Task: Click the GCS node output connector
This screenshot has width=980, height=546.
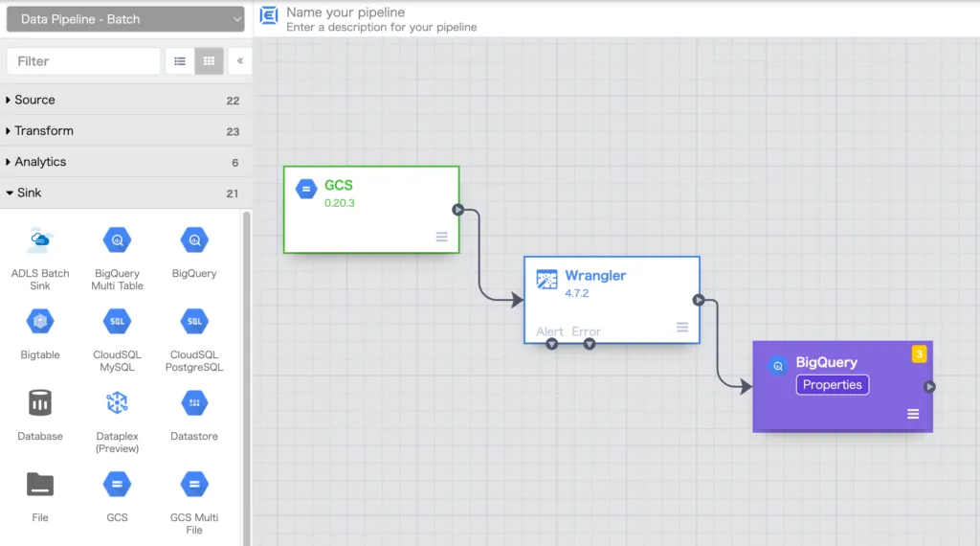Action: (x=458, y=210)
